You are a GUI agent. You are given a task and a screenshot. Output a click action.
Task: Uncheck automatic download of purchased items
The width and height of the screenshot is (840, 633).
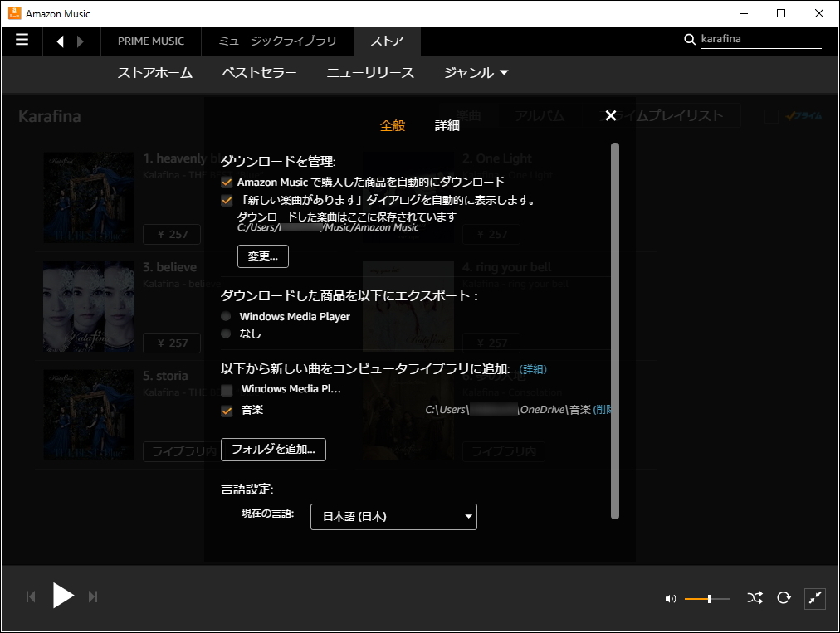226,181
